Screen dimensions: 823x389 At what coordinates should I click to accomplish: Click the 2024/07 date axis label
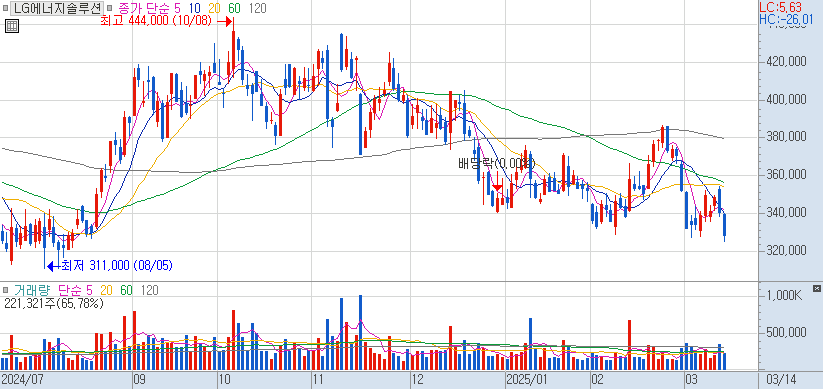click(x=22, y=379)
